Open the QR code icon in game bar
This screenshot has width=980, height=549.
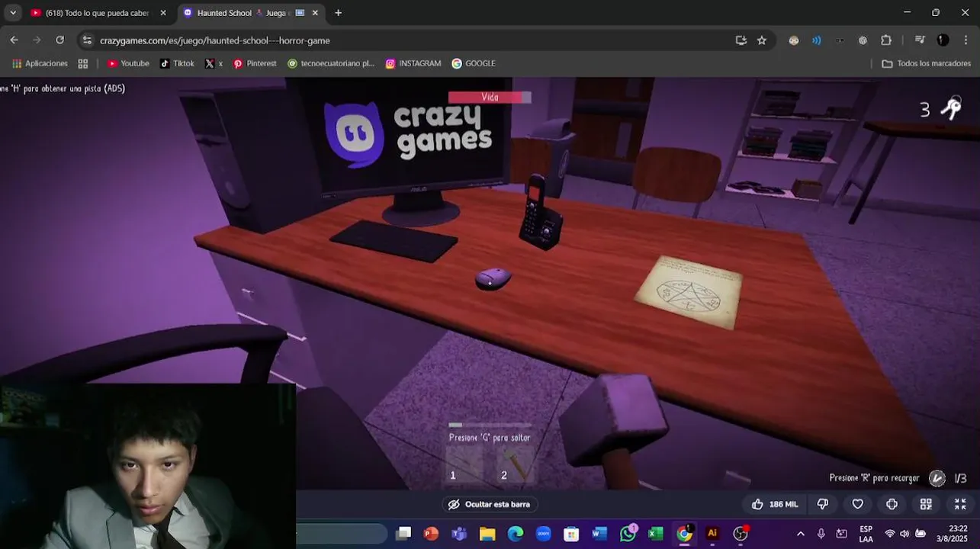coord(926,504)
